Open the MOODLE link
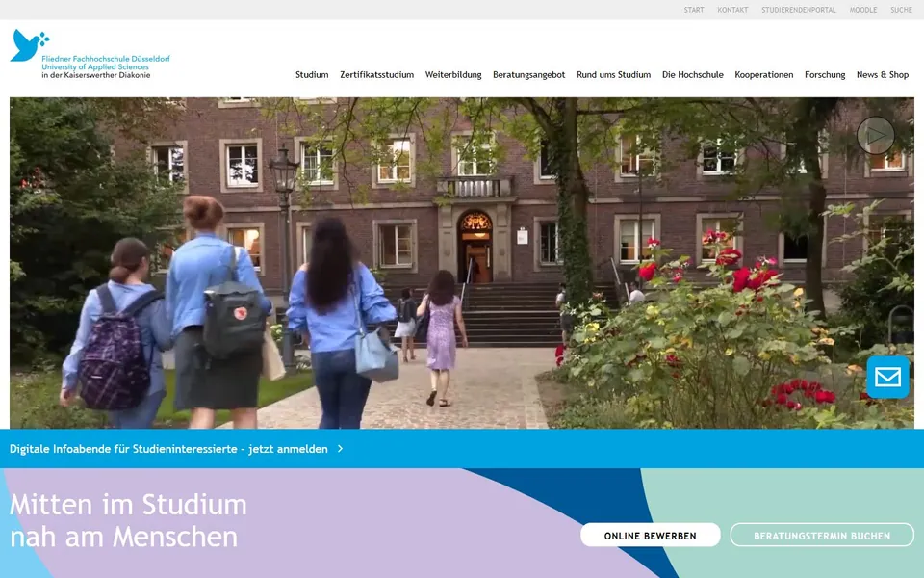924x578 pixels. [x=863, y=10]
